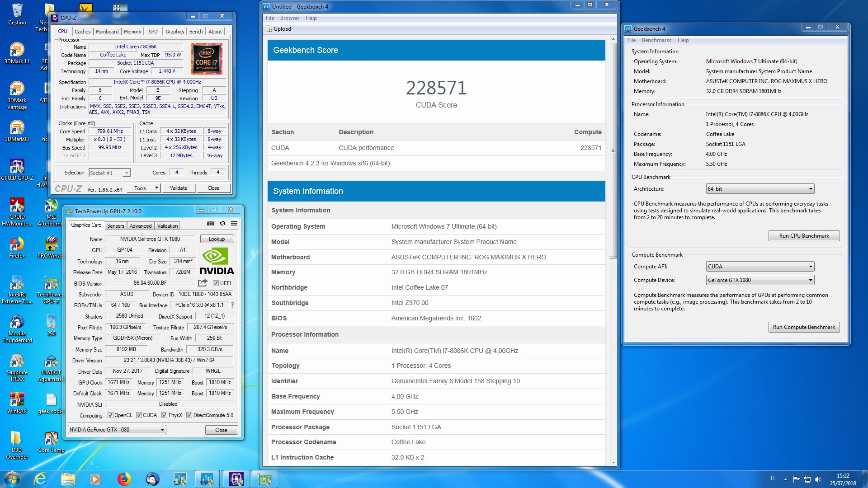Open WinRAR desktop shortcut
Viewport: 868px width, 488px height.
point(17,403)
